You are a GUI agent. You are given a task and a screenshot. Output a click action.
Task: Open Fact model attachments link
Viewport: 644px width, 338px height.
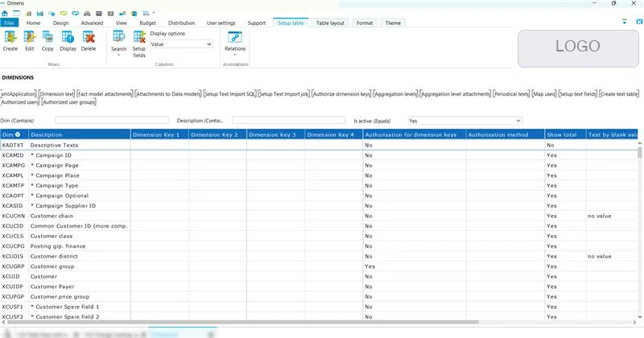click(x=105, y=93)
